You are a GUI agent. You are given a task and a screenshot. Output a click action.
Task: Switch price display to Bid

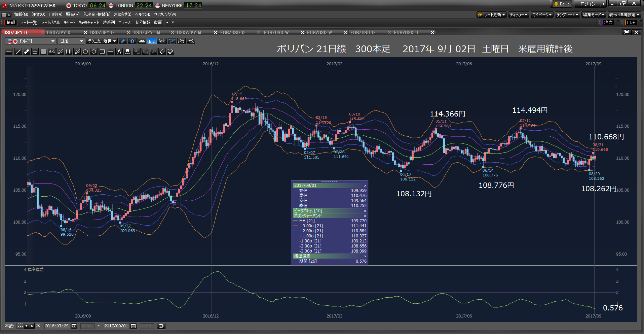coord(152,41)
